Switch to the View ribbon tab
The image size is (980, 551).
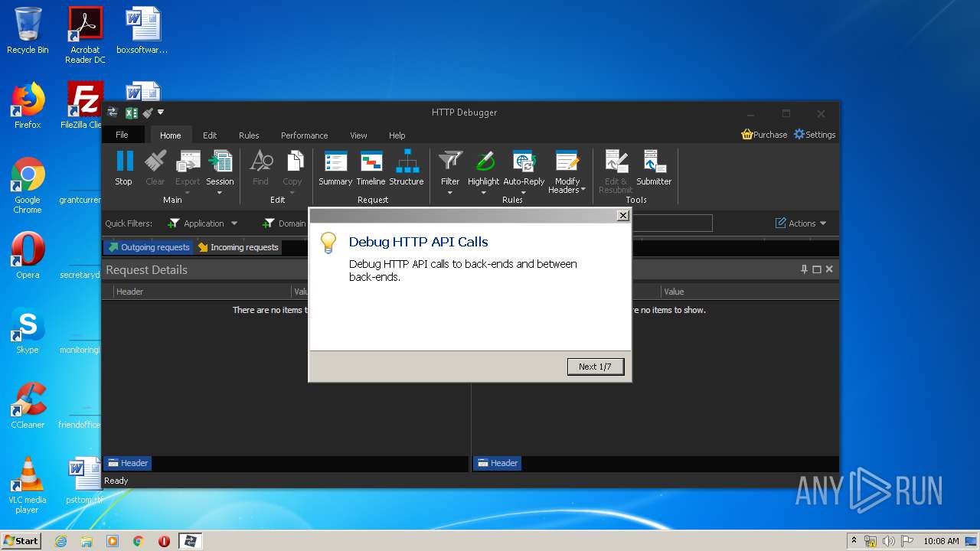358,135
